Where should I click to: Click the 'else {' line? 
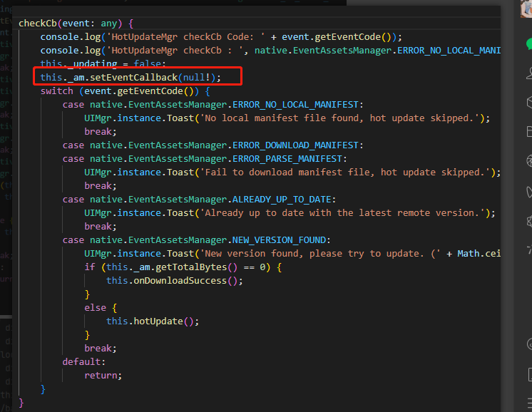[x=101, y=308]
